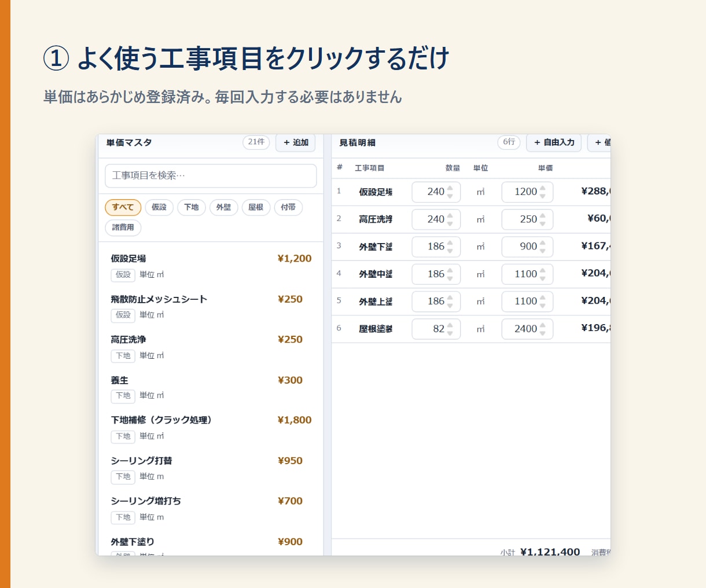Add 仮設足場 ¥1,200 from master list
Image resolution: width=706 pixels, height=588 pixels.
(211, 266)
